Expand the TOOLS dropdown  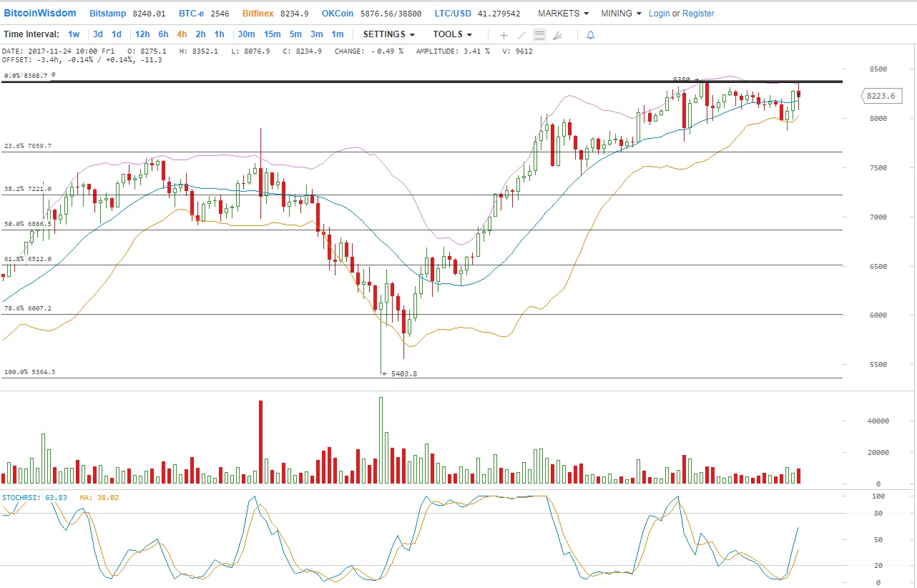click(452, 34)
